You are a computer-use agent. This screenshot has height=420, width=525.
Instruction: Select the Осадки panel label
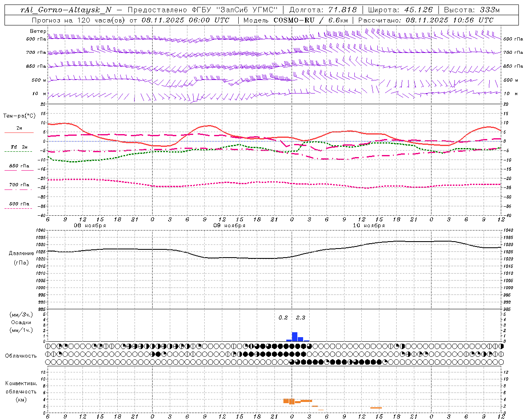(x=21, y=322)
